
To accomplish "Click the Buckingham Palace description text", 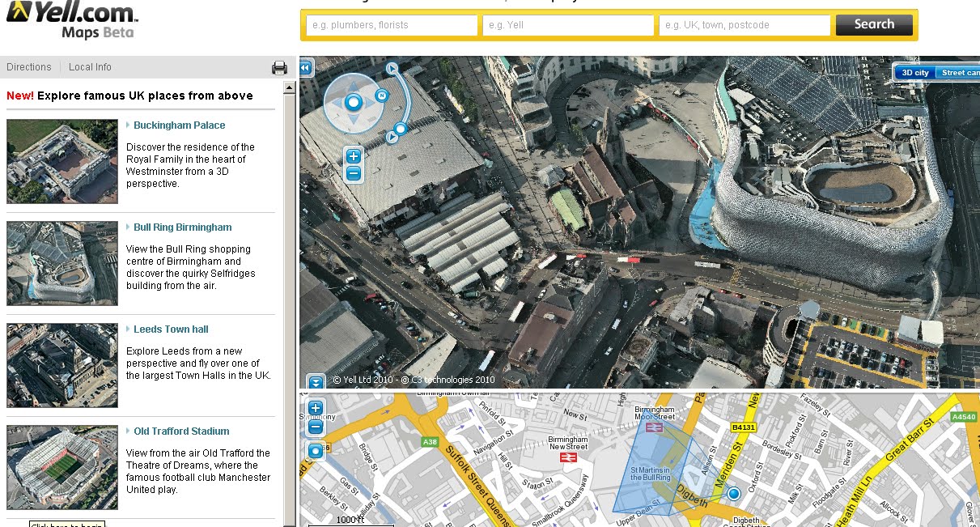I will tap(190, 165).
